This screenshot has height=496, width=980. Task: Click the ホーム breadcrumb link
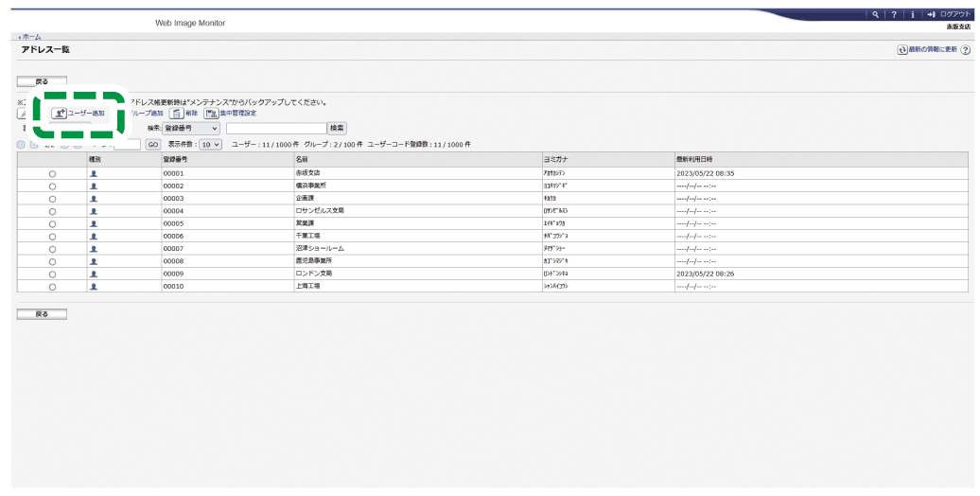[x=30, y=36]
